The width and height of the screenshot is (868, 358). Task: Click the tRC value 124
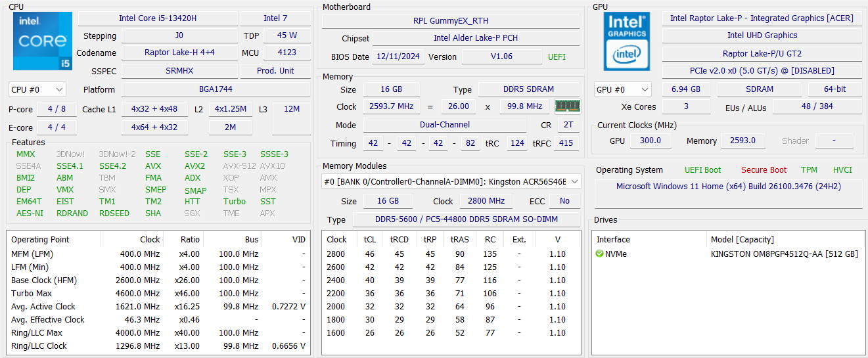tap(517, 143)
